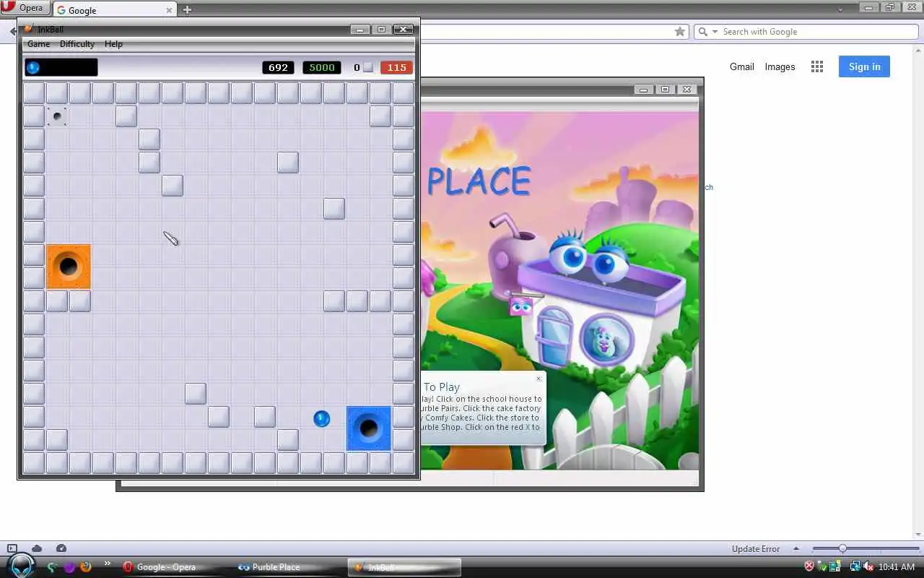Click the purple quick launch icon
924x578 pixels.
point(69,566)
